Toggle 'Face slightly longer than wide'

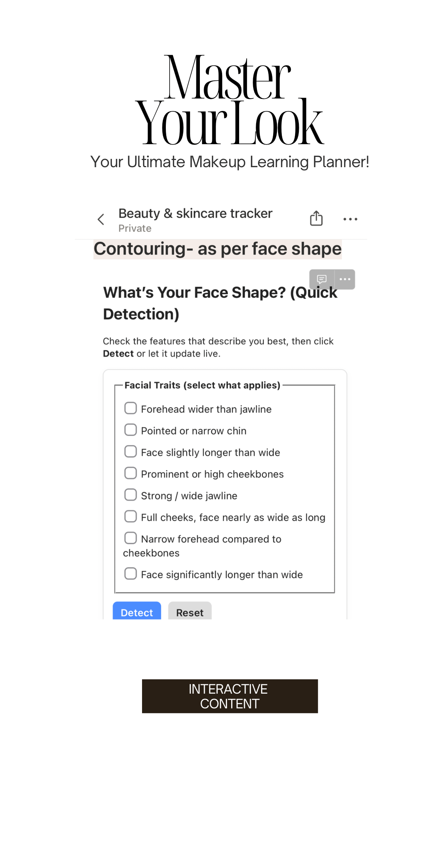point(131,451)
